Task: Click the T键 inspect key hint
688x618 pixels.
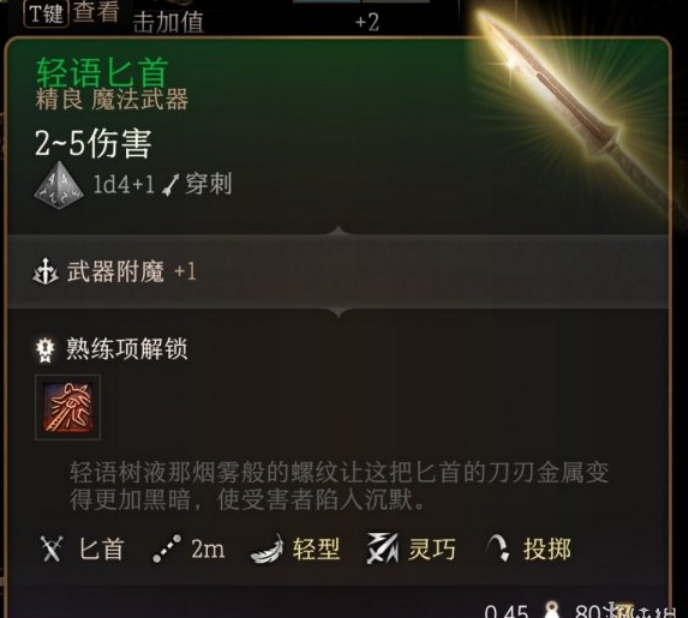Action: pyautogui.click(x=46, y=13)
